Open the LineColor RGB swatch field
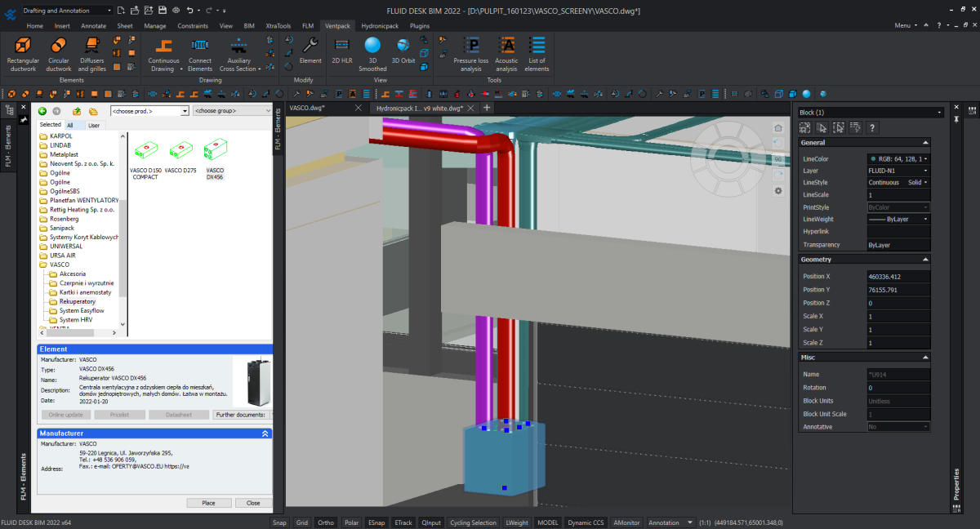 [x=898, y=158]
